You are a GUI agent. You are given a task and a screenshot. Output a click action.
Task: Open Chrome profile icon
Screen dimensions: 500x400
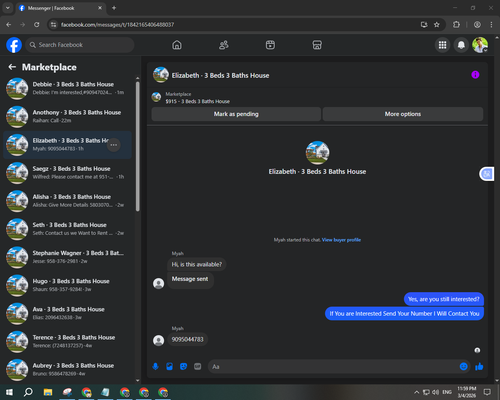pyautogui.click(x=477, y=25)
